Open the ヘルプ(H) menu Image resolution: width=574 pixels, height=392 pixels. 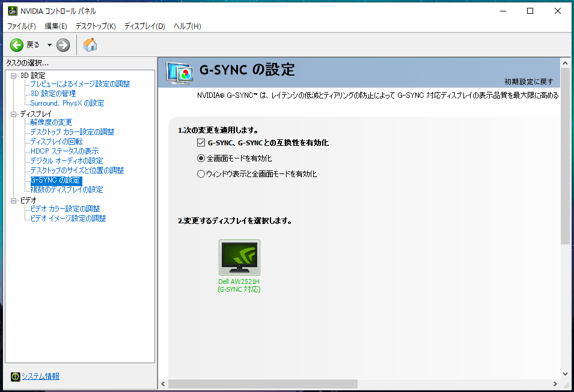pos(188,26)
